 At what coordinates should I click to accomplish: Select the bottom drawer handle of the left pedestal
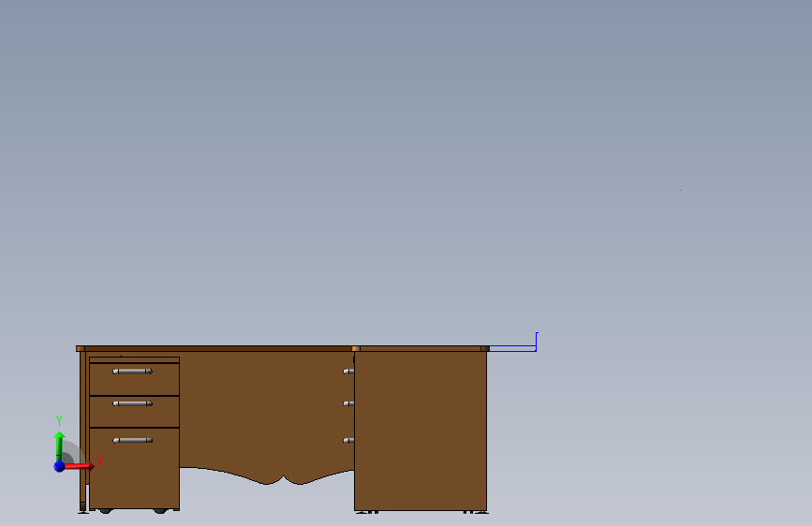(x=133, y=441)
